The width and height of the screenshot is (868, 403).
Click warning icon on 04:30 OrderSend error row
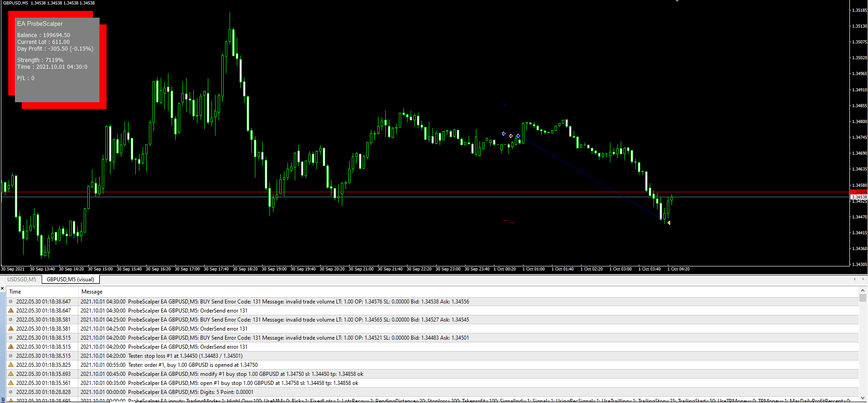pyautogui.click(x=11, y=311)
